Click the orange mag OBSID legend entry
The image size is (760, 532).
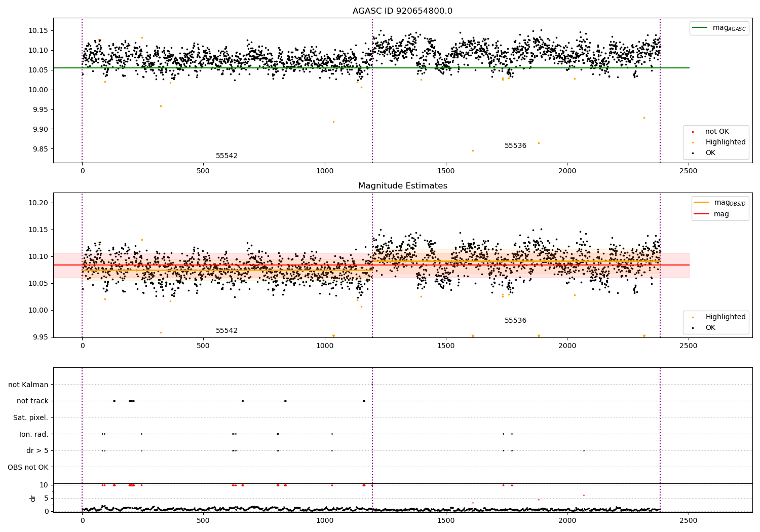click(720, 203)
